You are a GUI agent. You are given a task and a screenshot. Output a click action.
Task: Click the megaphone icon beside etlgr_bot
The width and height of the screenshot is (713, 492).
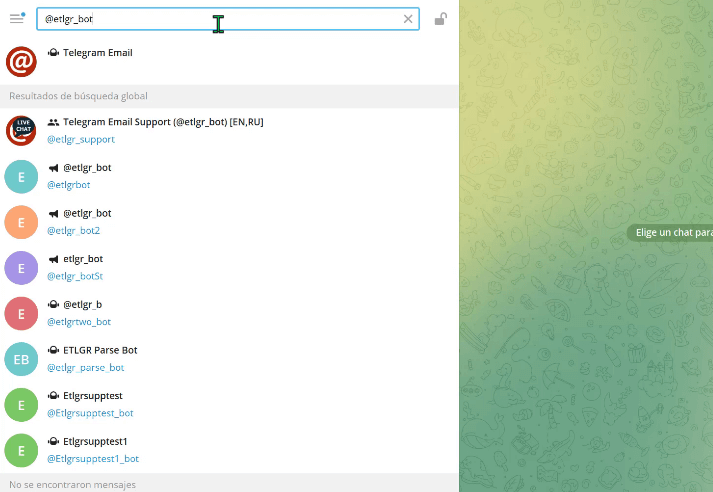53,259
